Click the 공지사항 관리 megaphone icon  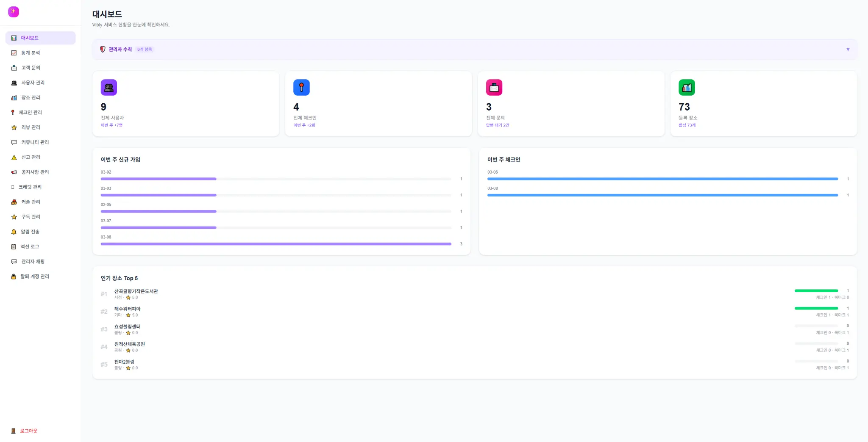coord(14,172)
